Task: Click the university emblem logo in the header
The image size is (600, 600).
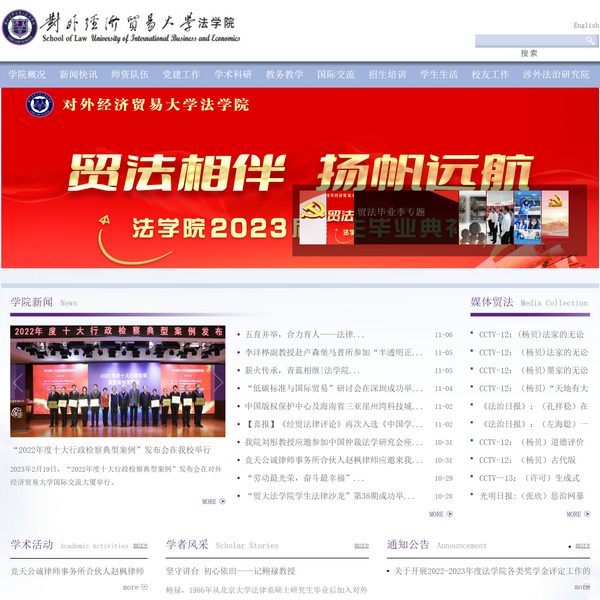Action: (18, 27)
